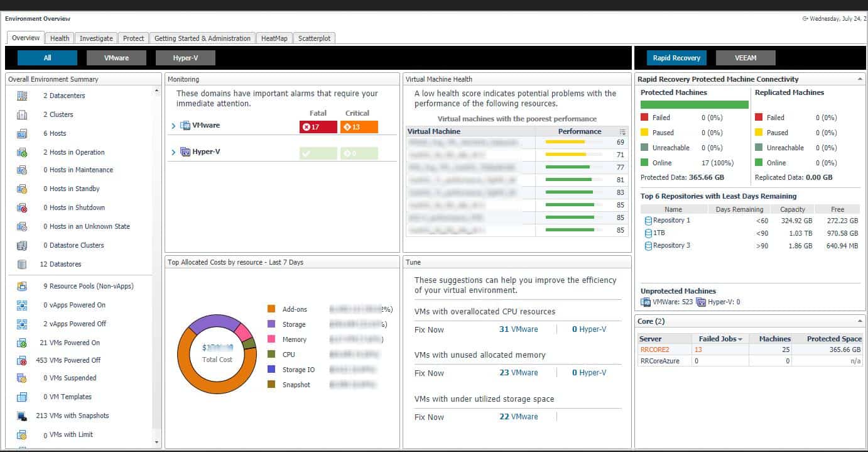
Task: Switch to the HeatMap tab
Action: [274, 38]
